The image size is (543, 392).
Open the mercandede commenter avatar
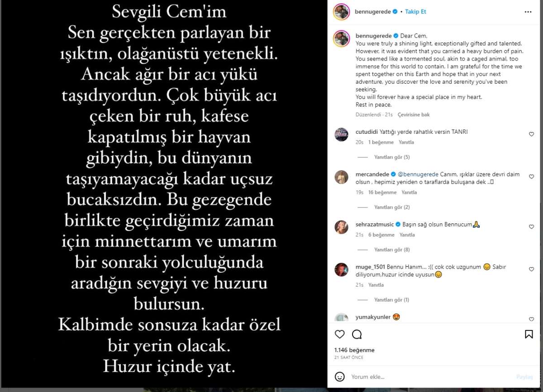point(341,177)
